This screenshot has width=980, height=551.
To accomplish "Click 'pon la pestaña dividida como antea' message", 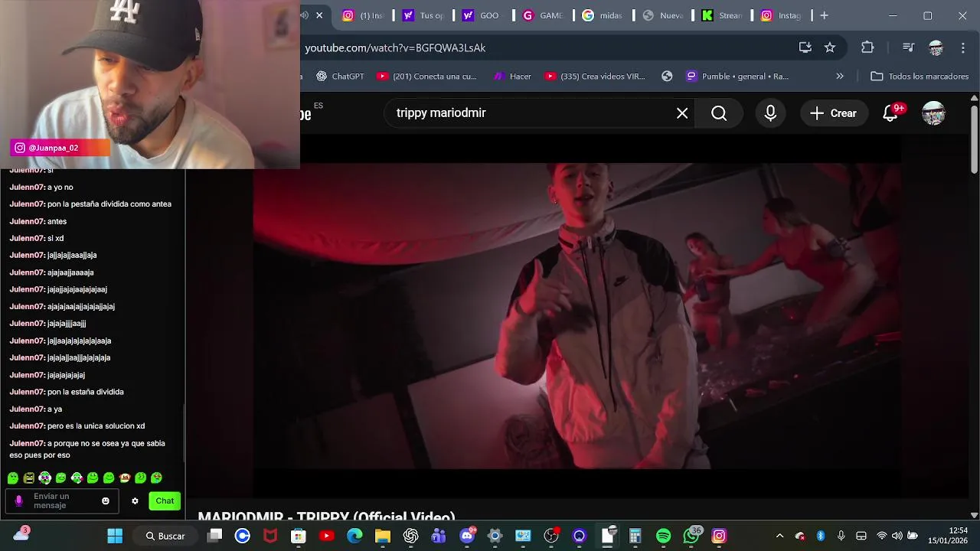I will 109,204.
